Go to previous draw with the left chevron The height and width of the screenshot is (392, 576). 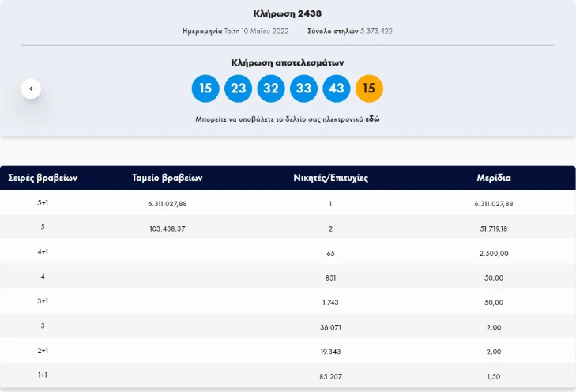pyautogui.click(x=31, y=89)
